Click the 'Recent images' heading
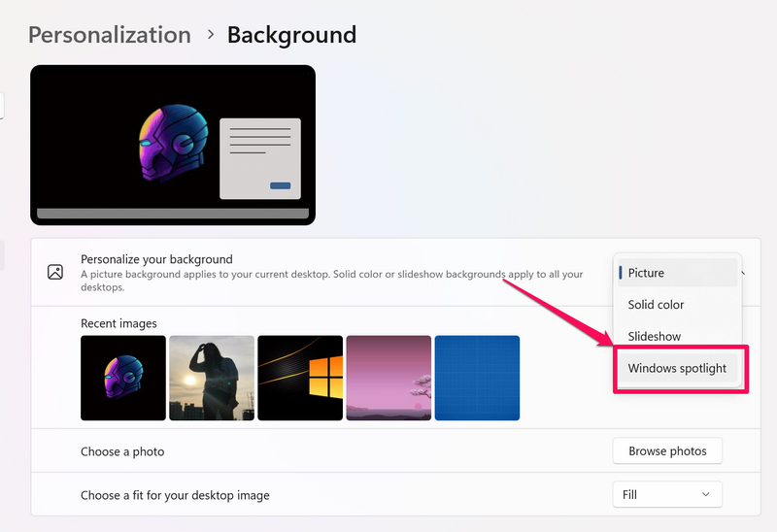The height and width of the screenshot is (532, 777). point(118,323)
